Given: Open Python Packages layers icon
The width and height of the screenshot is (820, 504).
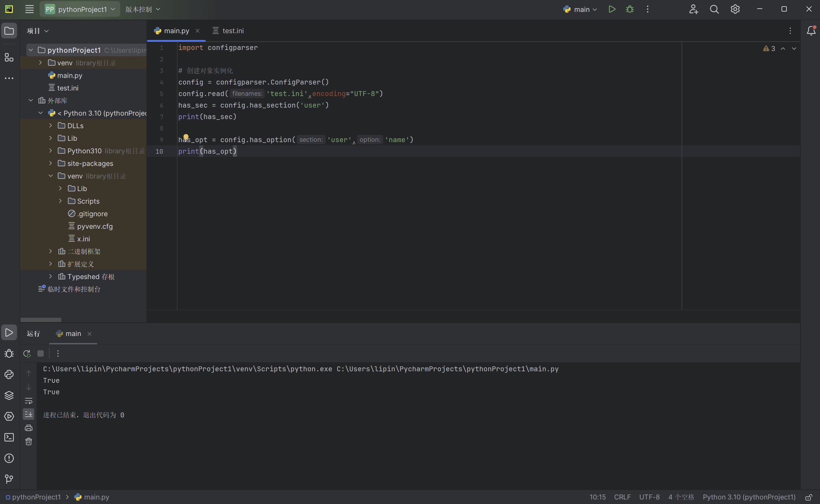Looking at the screenshot, I should [9, 395].
